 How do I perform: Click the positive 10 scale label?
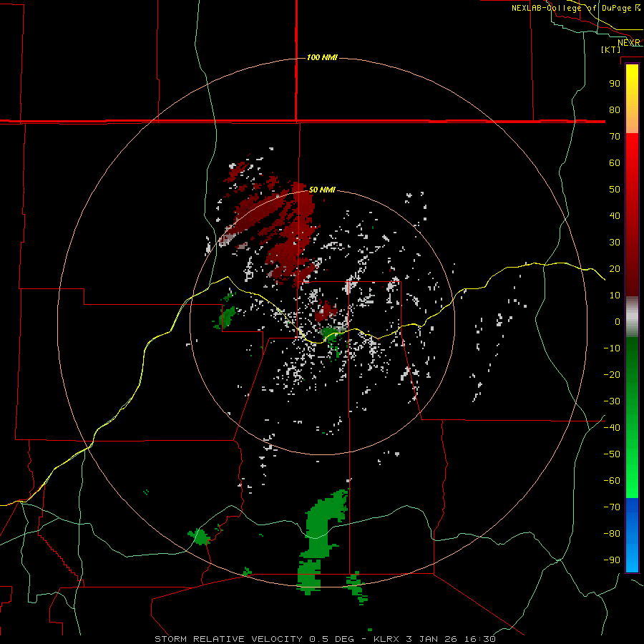[x=615, y=296]
